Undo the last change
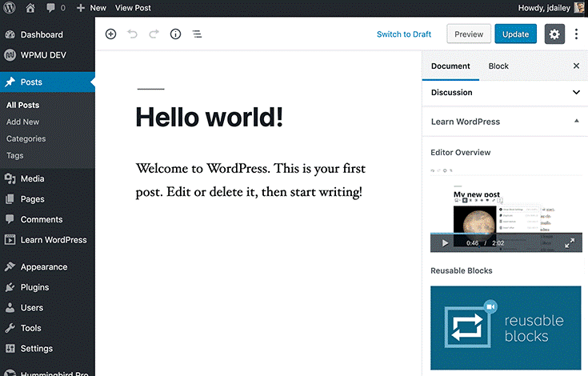The height and width of the screenshot is (376, 588). pyautogui.click(x=132, y=34)
